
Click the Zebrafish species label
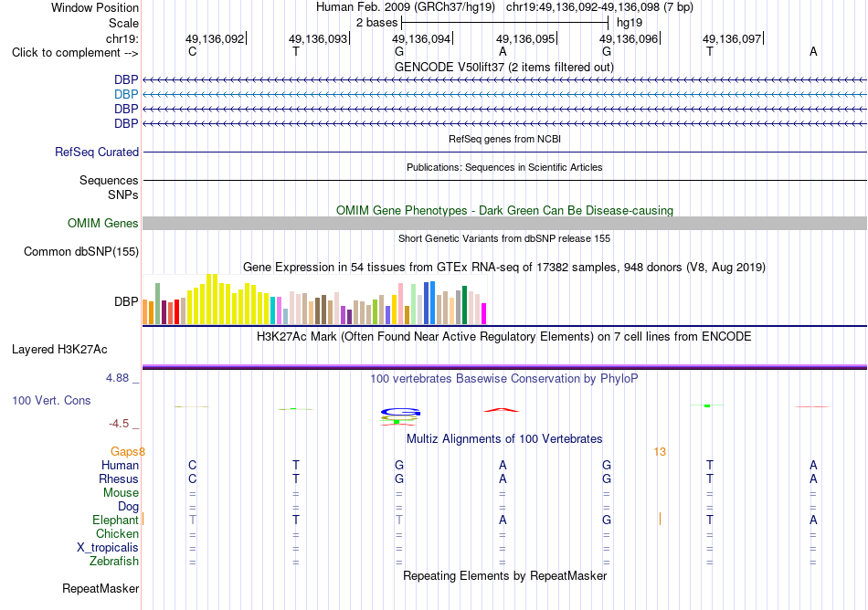tap(114, 561)
